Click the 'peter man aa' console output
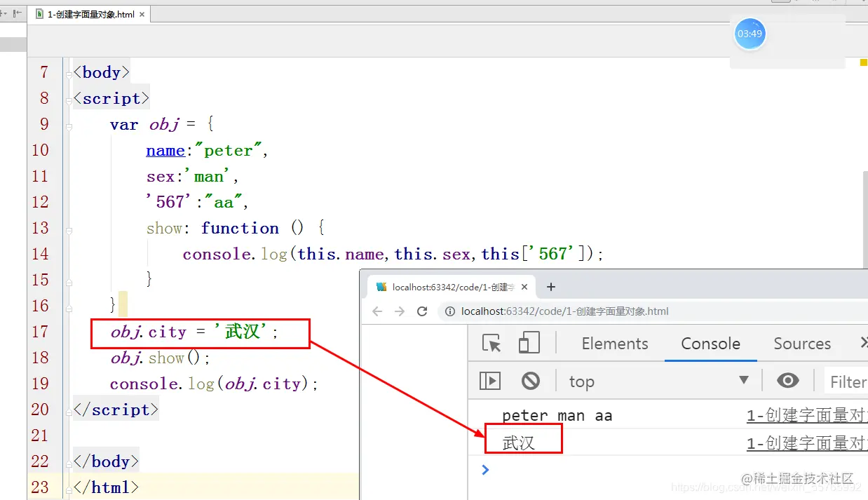868x500 pixels. [x=557, y=416]
